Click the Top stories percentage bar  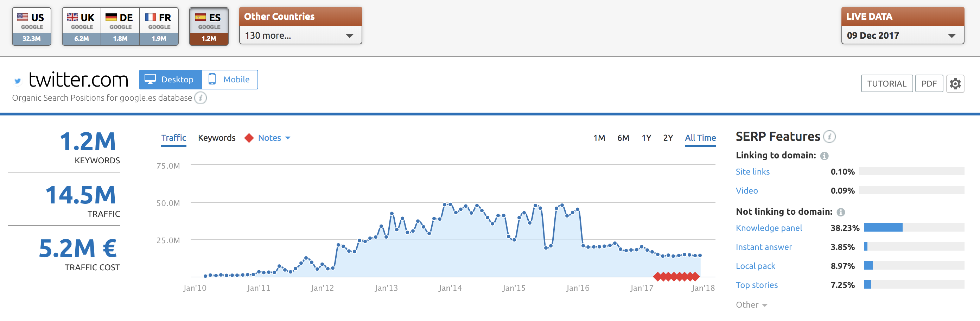914,284
